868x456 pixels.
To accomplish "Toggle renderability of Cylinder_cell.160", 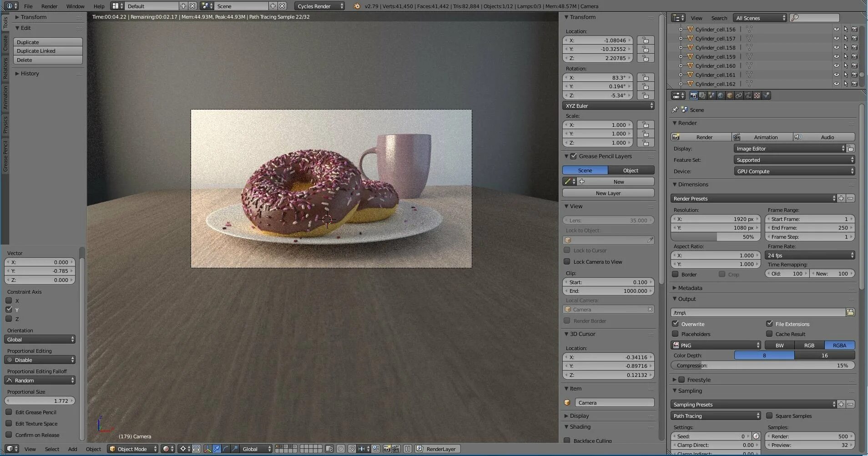I will [855, 65].
